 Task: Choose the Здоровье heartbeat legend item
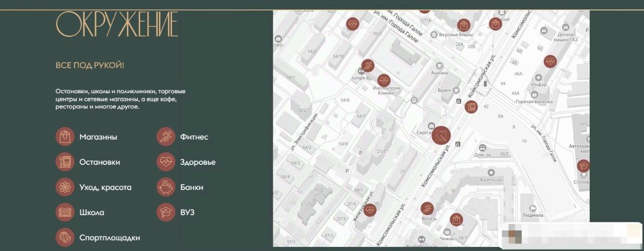[186, 162]
